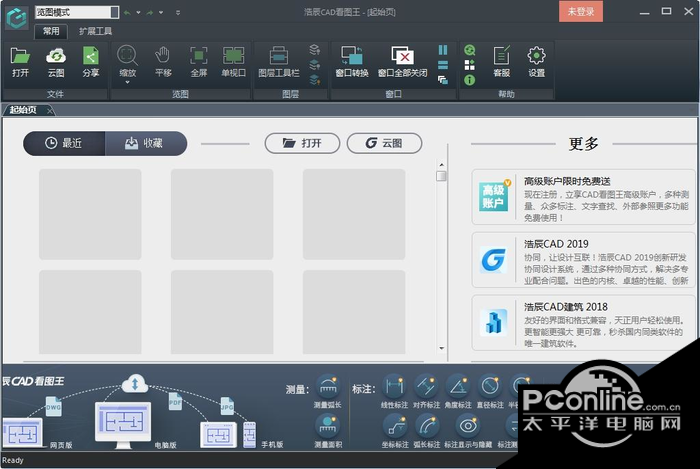Open 客服 customer service
This screenshot has width=700, height=469.
501,56
